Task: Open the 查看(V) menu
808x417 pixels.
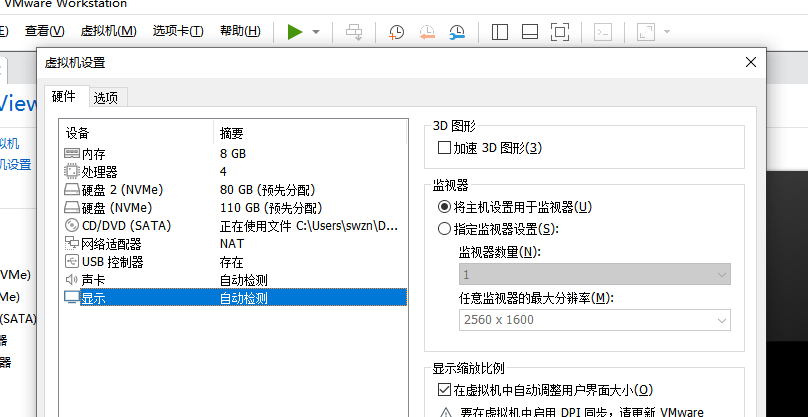Action: [x=45, y=31]
